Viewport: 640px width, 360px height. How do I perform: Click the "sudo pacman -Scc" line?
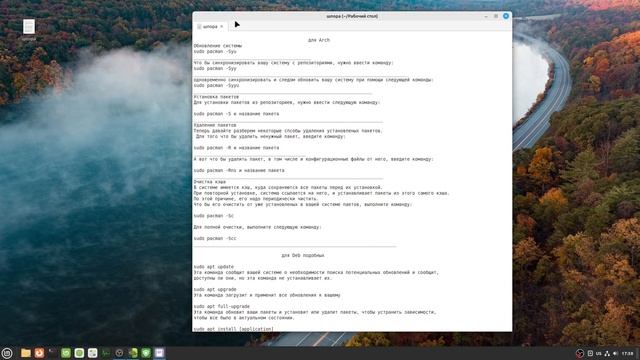click(x=215, y=238)
